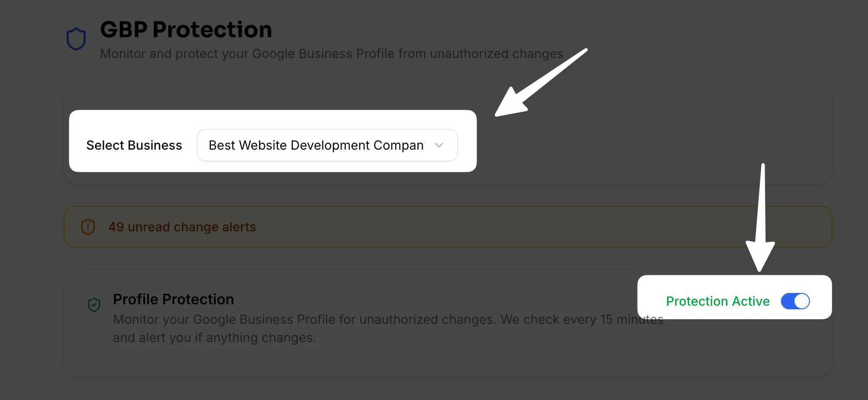Click the green Protection Active label
Viewport: 868px width, 400px height.
[717, 301]
